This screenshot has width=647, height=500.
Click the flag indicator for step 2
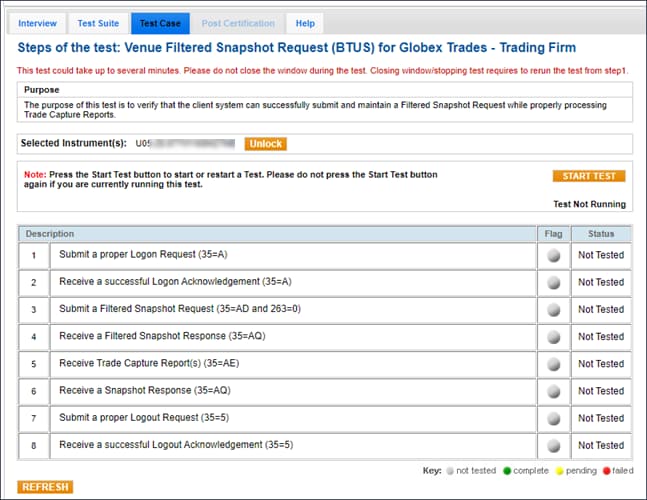click(x=553, y=283)
